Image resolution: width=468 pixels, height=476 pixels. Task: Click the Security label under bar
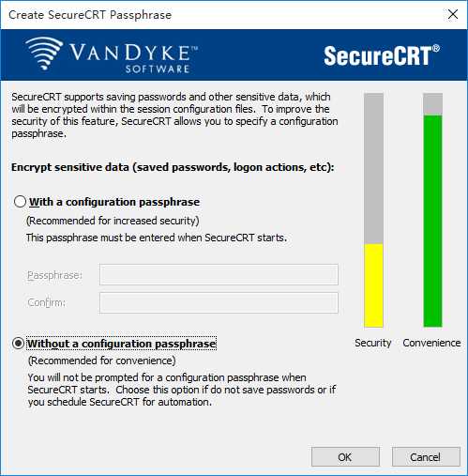point(373,343)
